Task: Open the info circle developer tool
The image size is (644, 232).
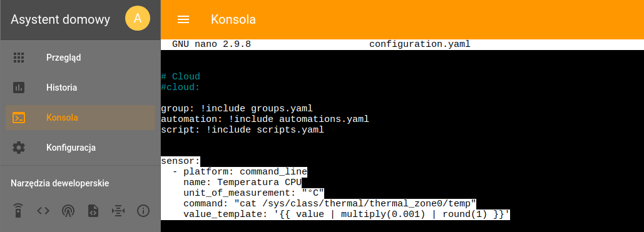Action: (x=143, y=211)
